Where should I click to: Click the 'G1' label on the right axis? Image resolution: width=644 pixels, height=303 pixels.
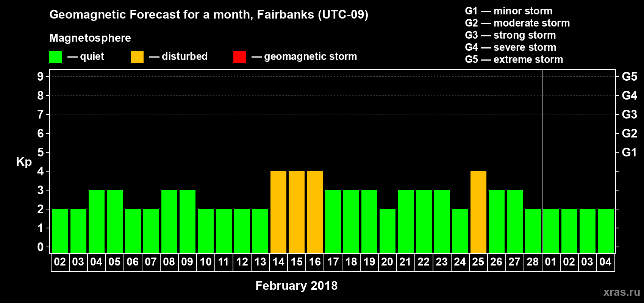click(630, 152)
